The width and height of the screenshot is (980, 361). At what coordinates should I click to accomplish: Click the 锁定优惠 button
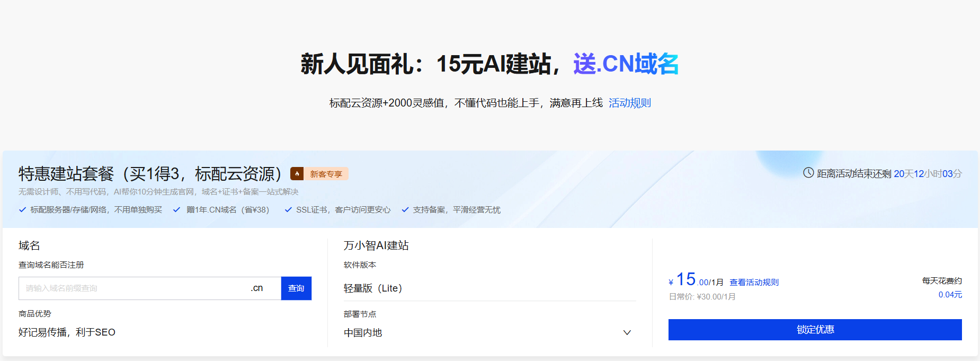(815, 330)
